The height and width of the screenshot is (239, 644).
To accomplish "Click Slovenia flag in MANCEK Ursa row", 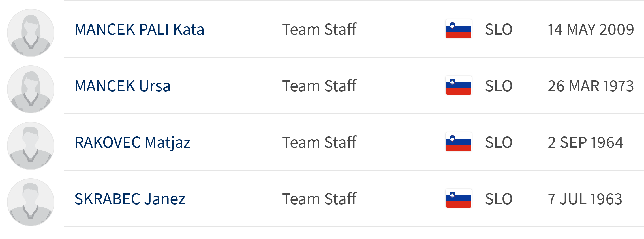I will point(459,86).
